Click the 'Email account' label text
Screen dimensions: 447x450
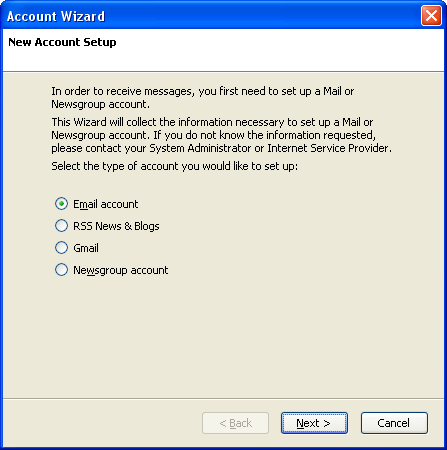[x=106, y=204]
